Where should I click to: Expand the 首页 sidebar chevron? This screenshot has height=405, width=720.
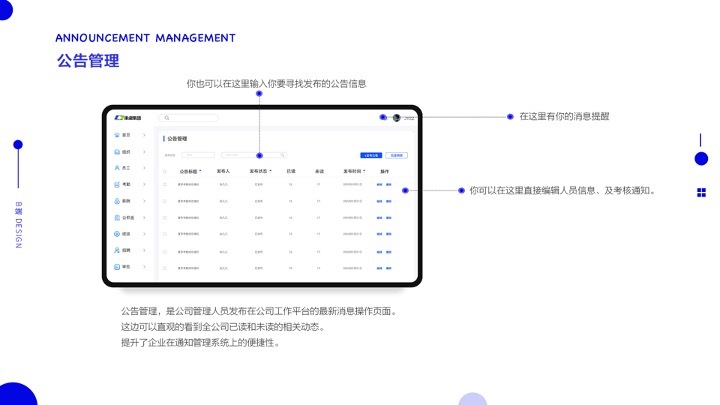pyautogui.click(x=144, y=135)
